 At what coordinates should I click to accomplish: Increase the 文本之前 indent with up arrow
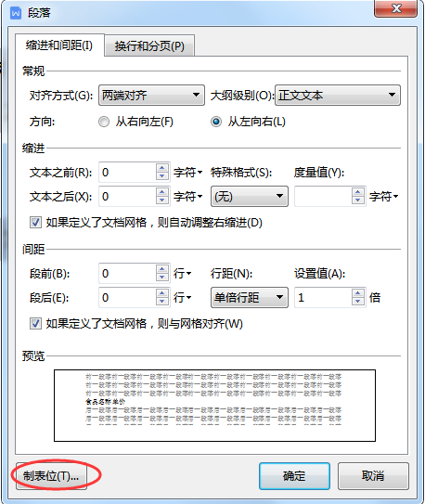tap(162, 168)
